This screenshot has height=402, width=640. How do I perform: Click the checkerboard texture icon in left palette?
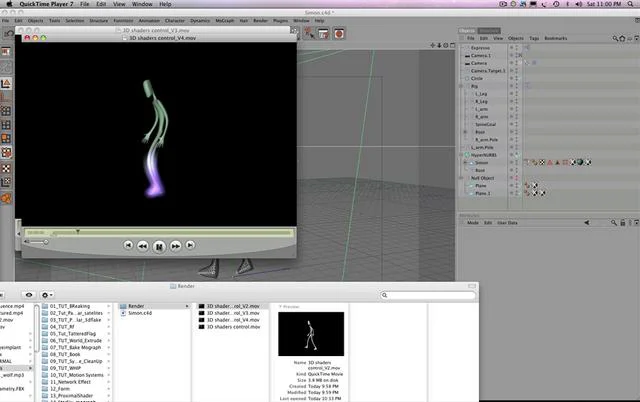click(x=6, y=169)
